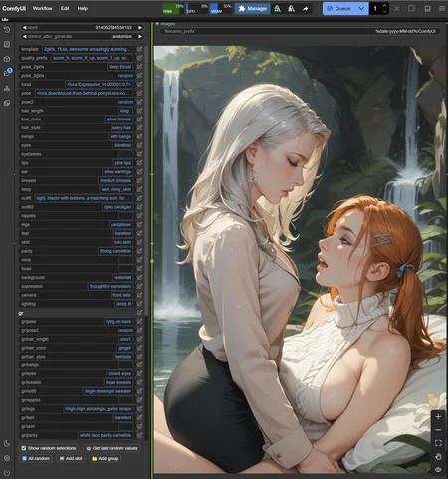Click previous option arrow on control_after_generate
The image size is (448, 479).
click(24, 36)
